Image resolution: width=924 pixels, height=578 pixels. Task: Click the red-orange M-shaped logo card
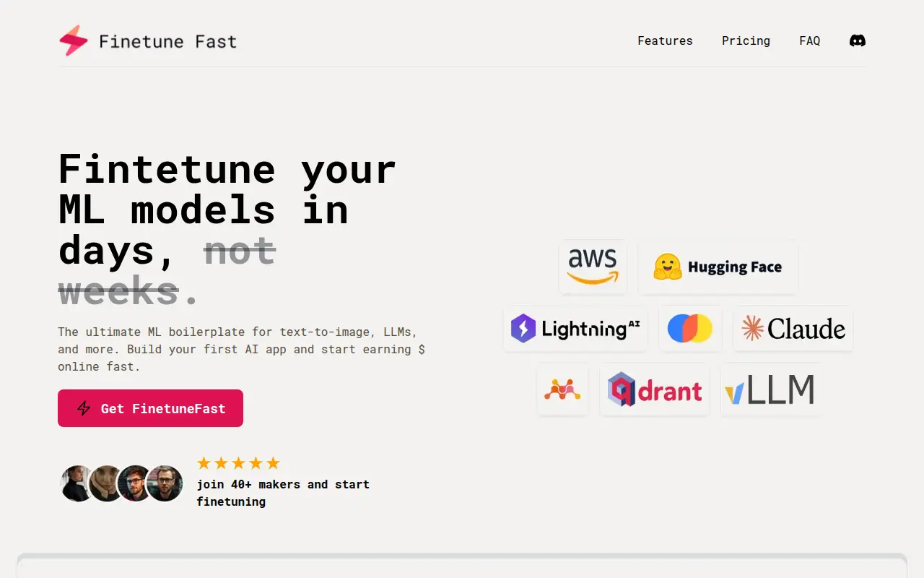pos(562,389)
